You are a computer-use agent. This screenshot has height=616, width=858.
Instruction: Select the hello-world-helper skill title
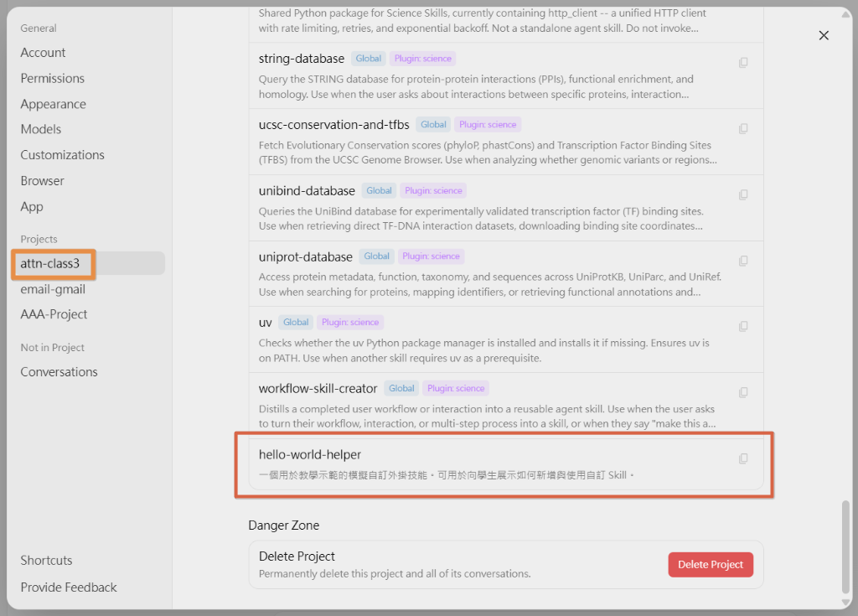point(310,454)
